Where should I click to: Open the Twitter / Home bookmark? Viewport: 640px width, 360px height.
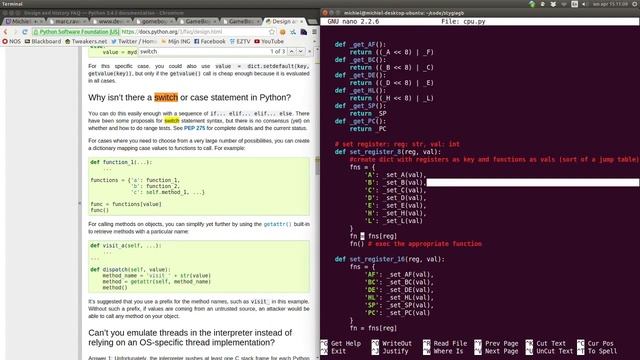pos(134,42)
